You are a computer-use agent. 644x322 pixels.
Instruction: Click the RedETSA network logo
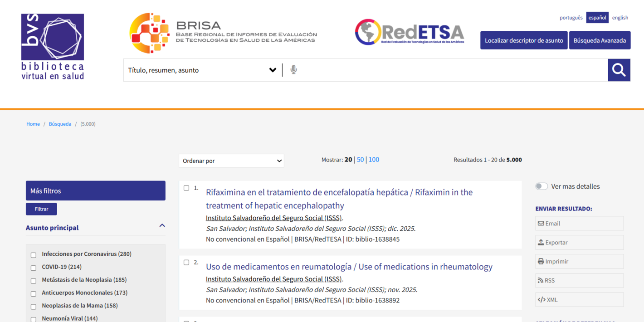[x=410, y=33]
